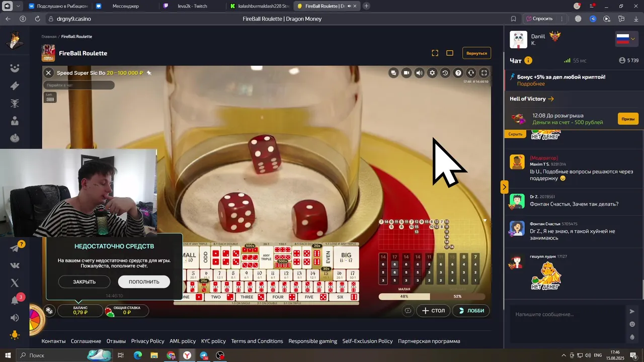644x362 pixels.
Task: Place a bet on ODD
Action: (205, 257)
